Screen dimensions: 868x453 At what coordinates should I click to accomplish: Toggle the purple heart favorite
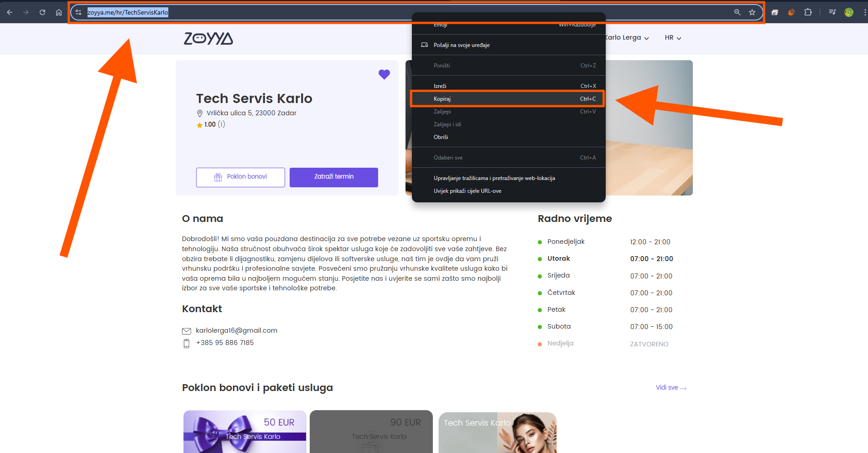tap(384, 74)
